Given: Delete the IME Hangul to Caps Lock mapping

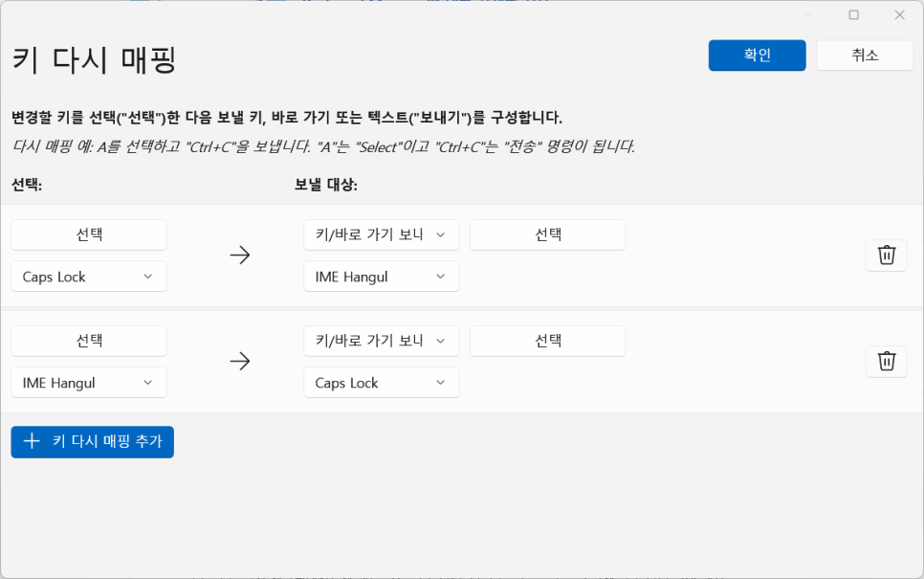Looking at the screenshot, I should point(887,361).
